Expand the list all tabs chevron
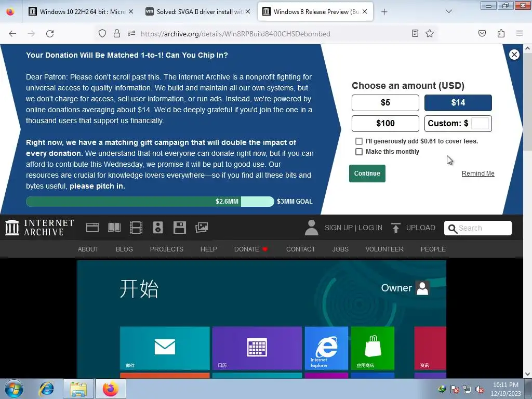 (x=448, y=11)
